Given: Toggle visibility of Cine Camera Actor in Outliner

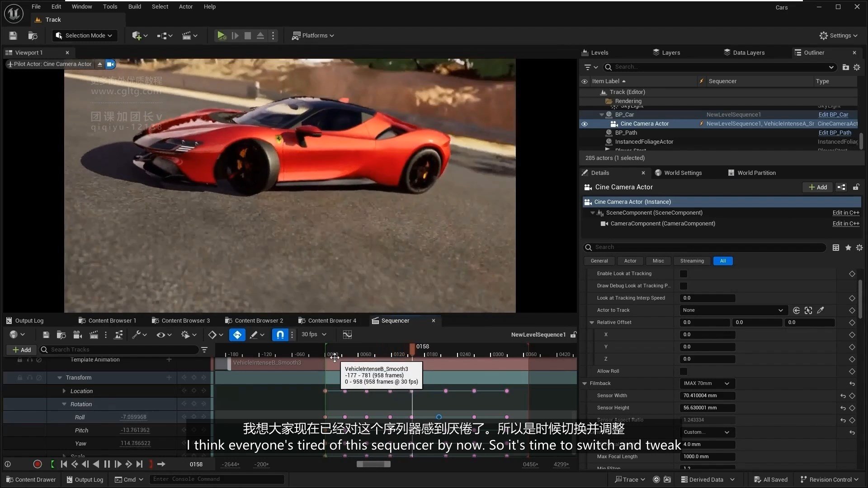Looking at the screenshot, I should tap(585, 124).
